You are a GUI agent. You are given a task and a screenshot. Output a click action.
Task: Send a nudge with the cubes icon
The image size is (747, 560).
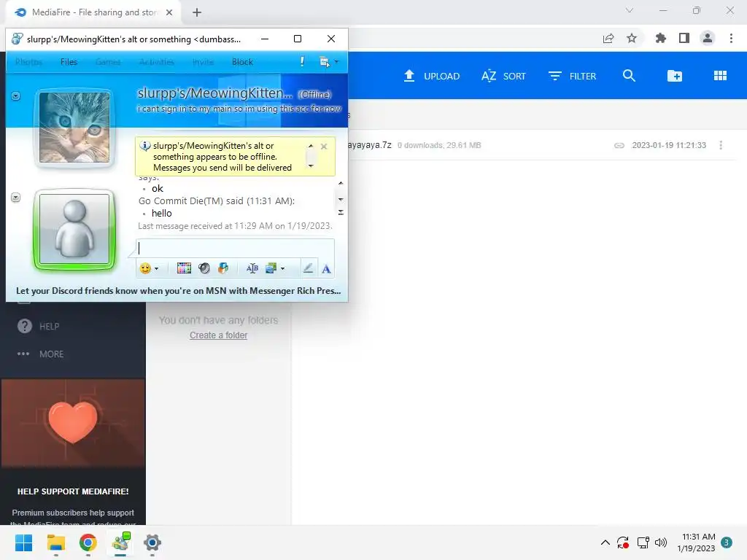click(223, 268)
